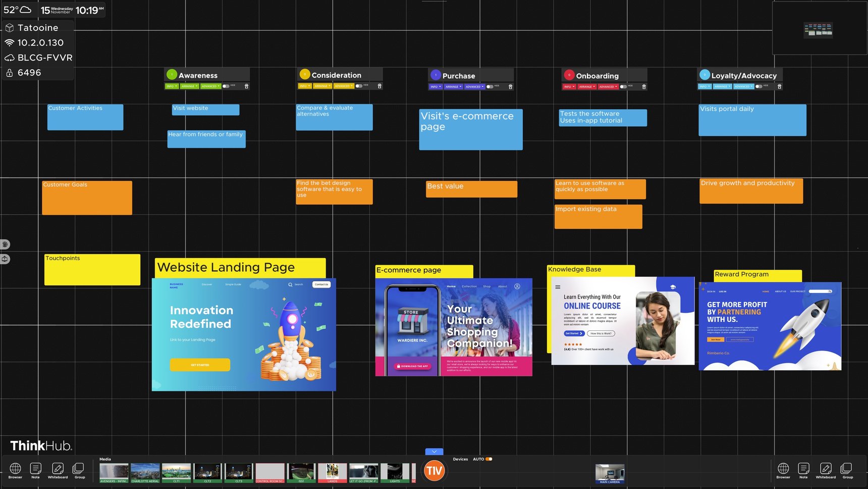Click GET STARTED on the landing page mockup
The image size is (868, 489).
(x=200, y=364)
